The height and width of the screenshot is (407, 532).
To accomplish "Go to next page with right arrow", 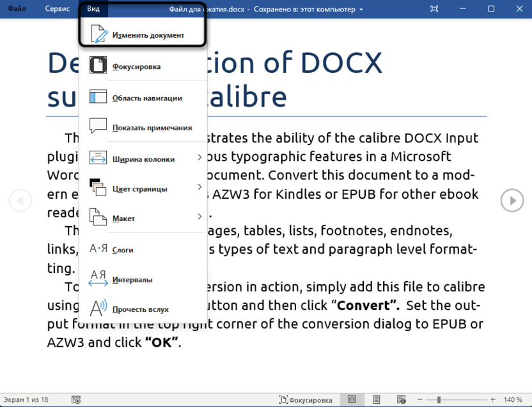I will 512,201.
